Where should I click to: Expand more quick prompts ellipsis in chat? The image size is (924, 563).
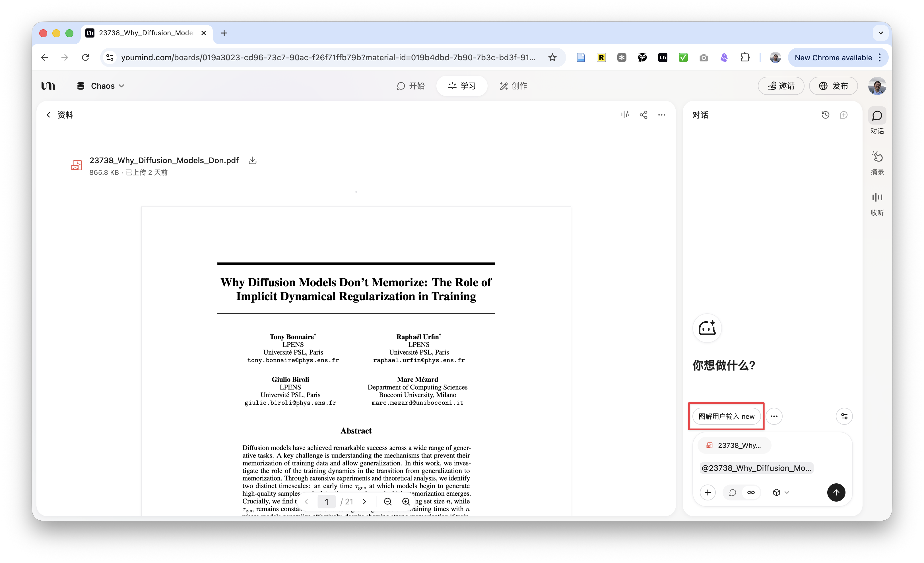point(774,416)
